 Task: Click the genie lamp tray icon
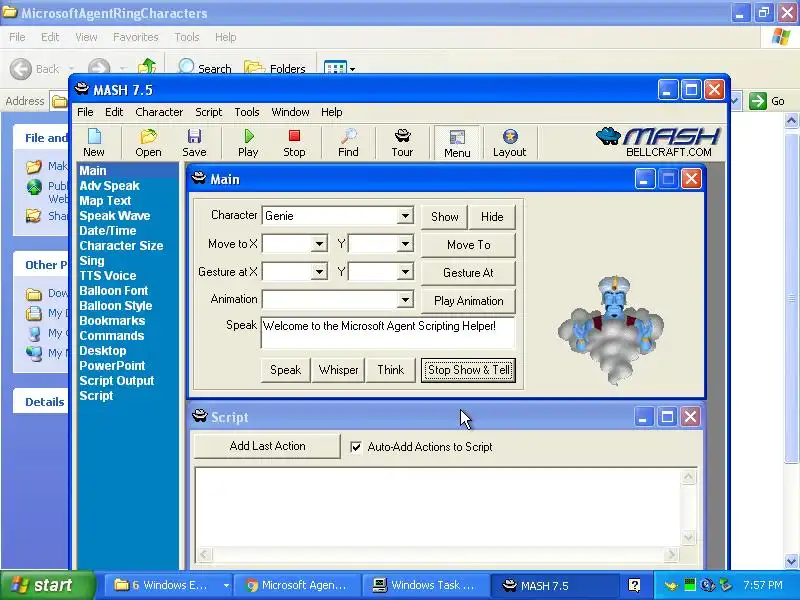pos(671,585)
